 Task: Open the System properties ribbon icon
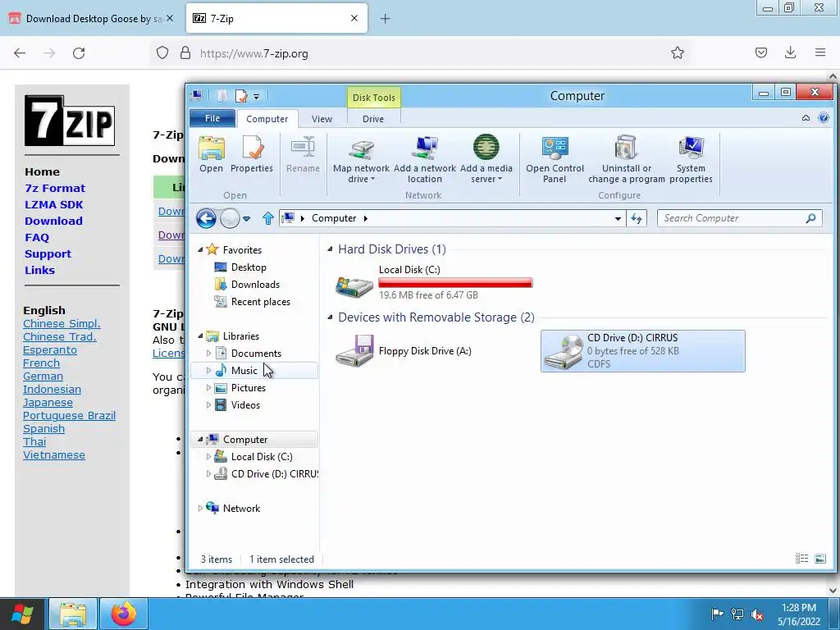pos(691,159)
